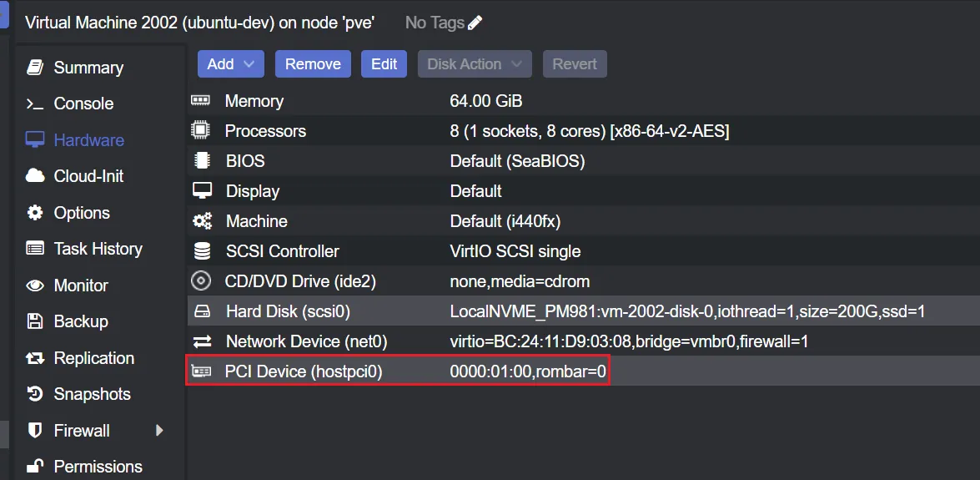The image size is (980, 480).
Task: Click the Replication arrows icon
Action: [35, 358]
